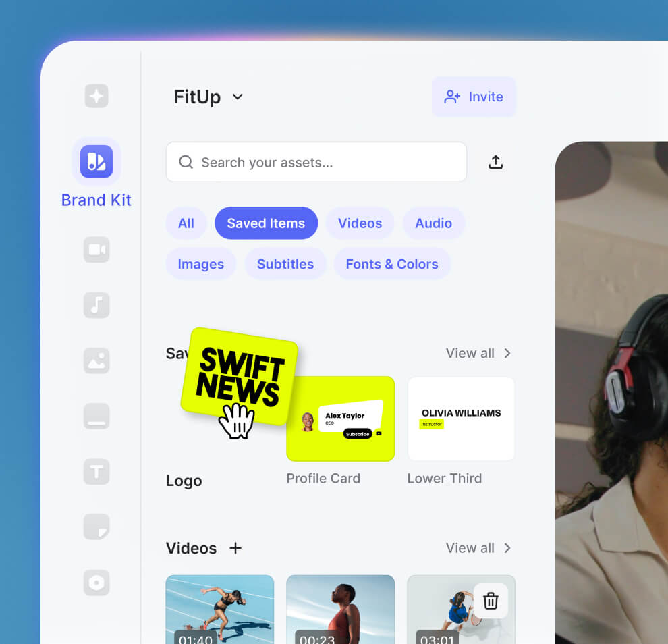Open the 01:40 sprinter video thumbnail
The width and height of the screenshot is (668, 644).
pyautogui.click(x=220, y=610)
